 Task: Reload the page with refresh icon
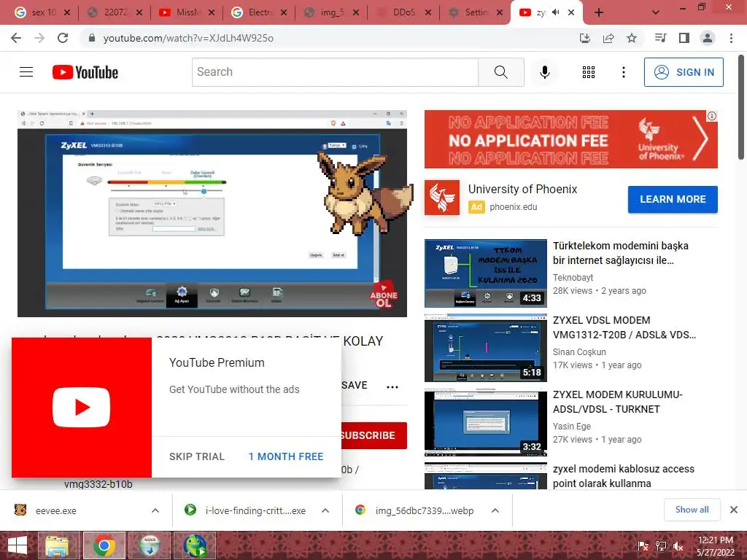click(63, 38)
